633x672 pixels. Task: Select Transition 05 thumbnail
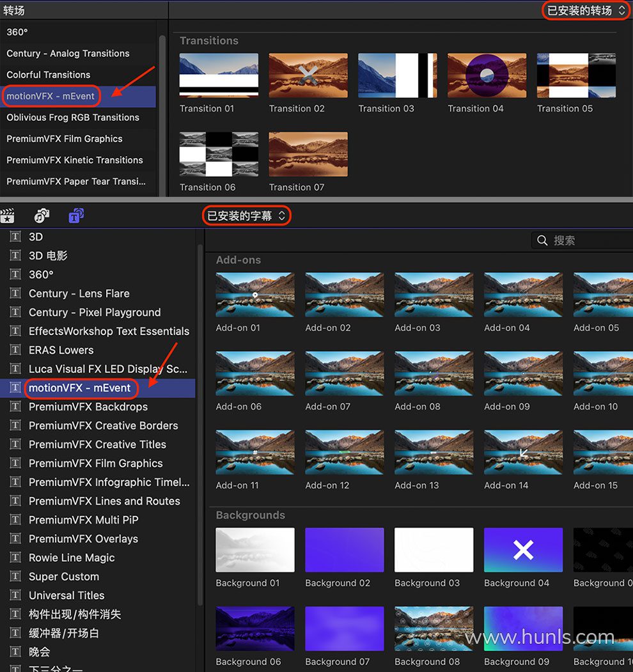pos(577,75)
